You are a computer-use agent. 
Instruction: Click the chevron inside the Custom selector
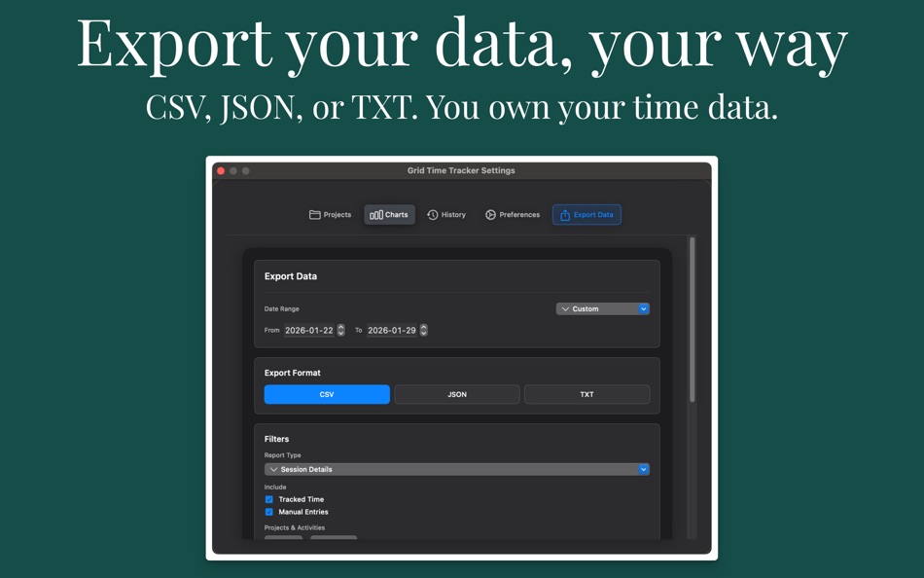pyautogui.click(x=565, y=307)
